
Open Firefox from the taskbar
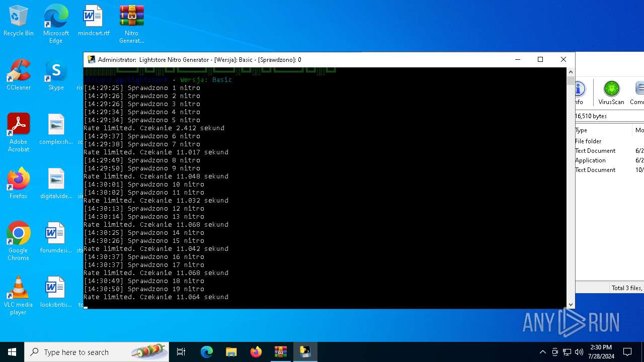(256, 352)
